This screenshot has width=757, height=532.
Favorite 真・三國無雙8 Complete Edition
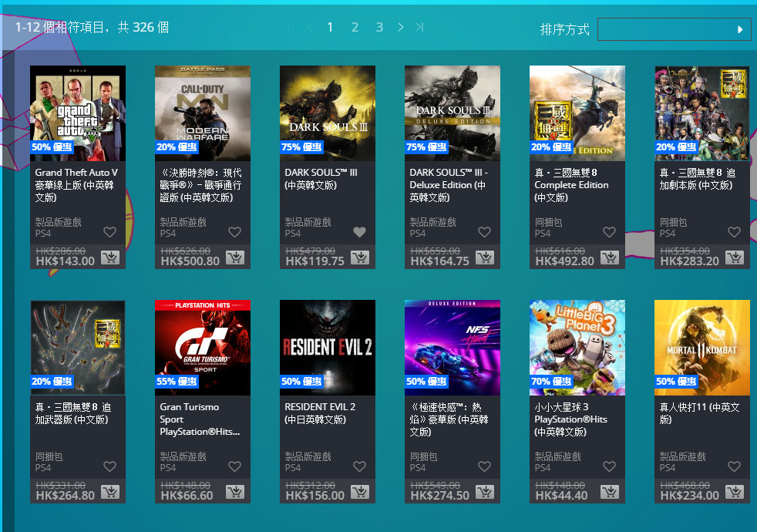609,232
